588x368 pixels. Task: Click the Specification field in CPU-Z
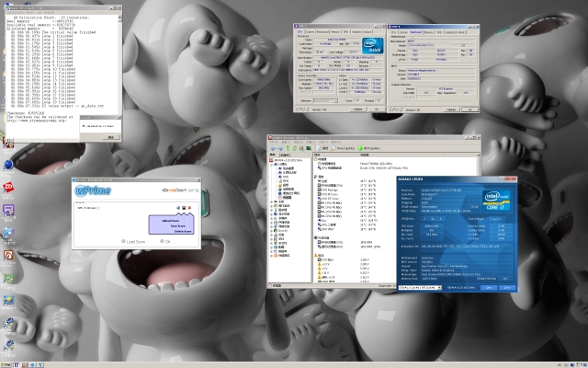pos(348,57)
